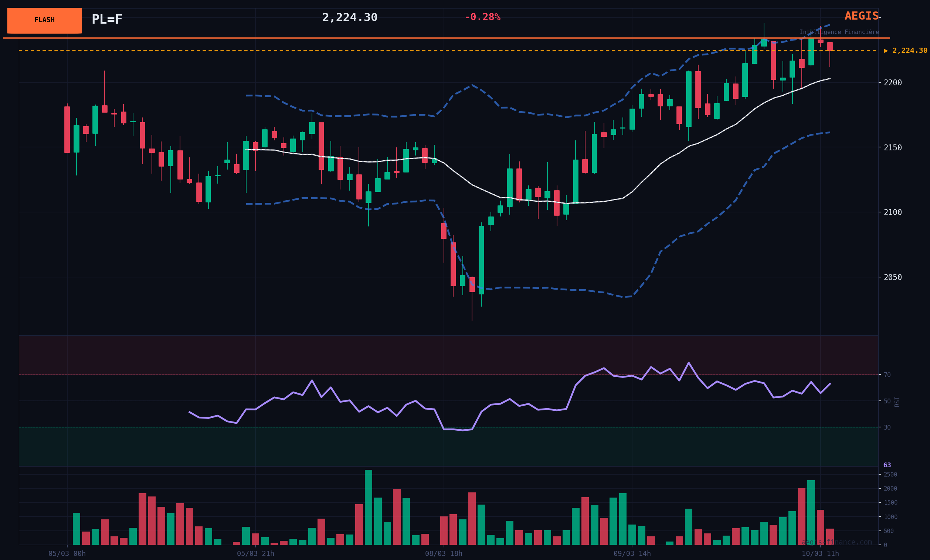Screen dimensions: 930x560
Task: Click the -0.28% change indicator
Action: [x=482, y=17]
